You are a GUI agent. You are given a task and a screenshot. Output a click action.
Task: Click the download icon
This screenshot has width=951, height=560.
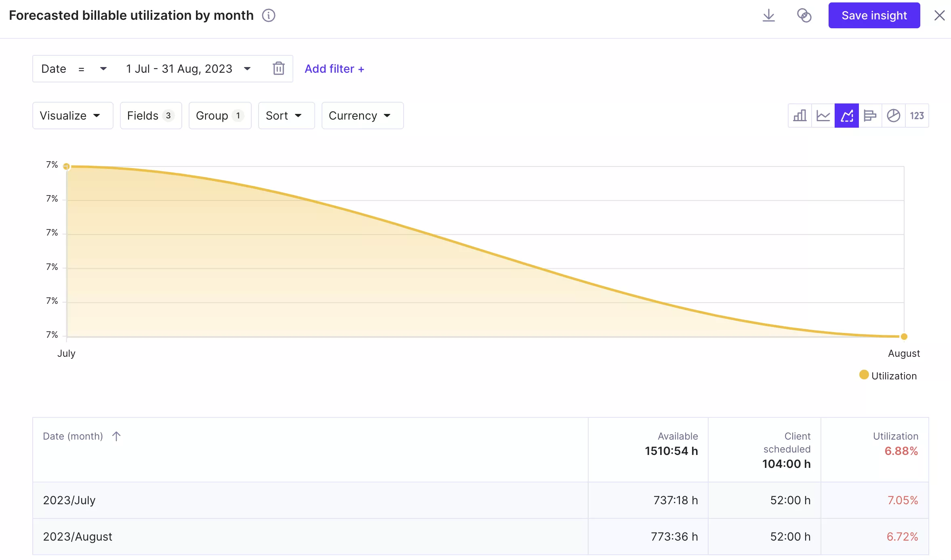[x=768, y=16]
